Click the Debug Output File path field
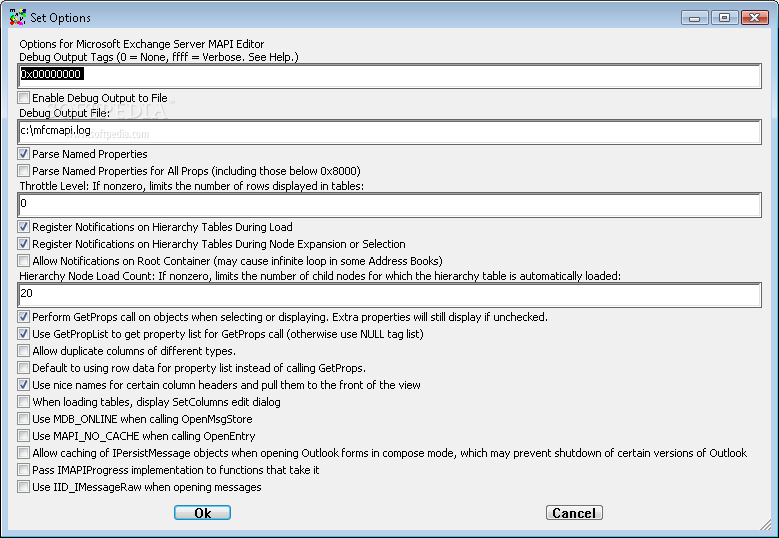Screen dimensions: 779x538 pos(390,132)
